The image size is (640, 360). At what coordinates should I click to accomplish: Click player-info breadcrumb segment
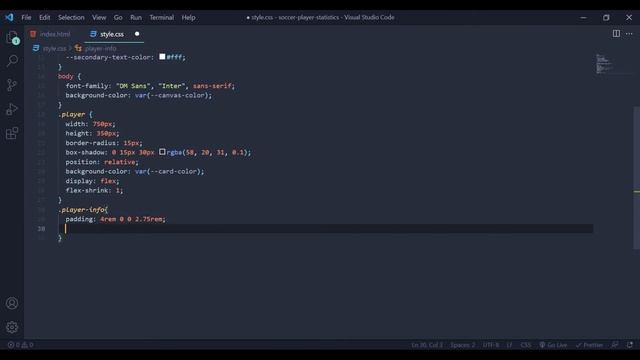click(100, 49)
